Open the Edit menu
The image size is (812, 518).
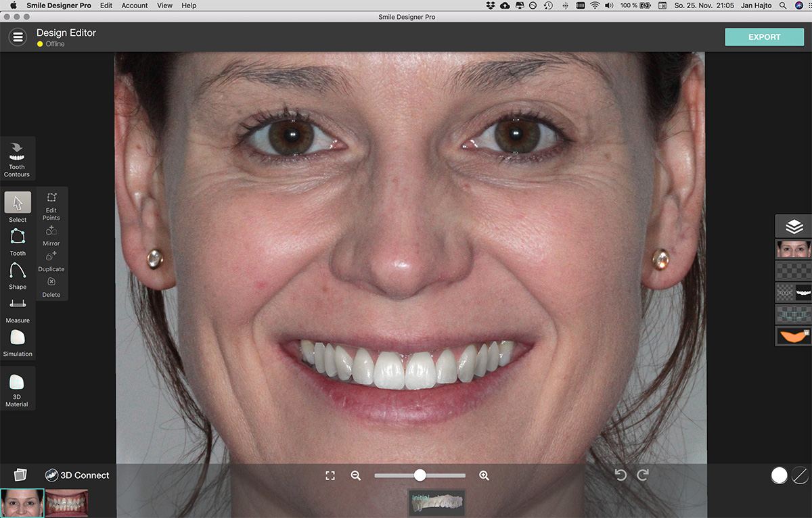click(106, 5)
